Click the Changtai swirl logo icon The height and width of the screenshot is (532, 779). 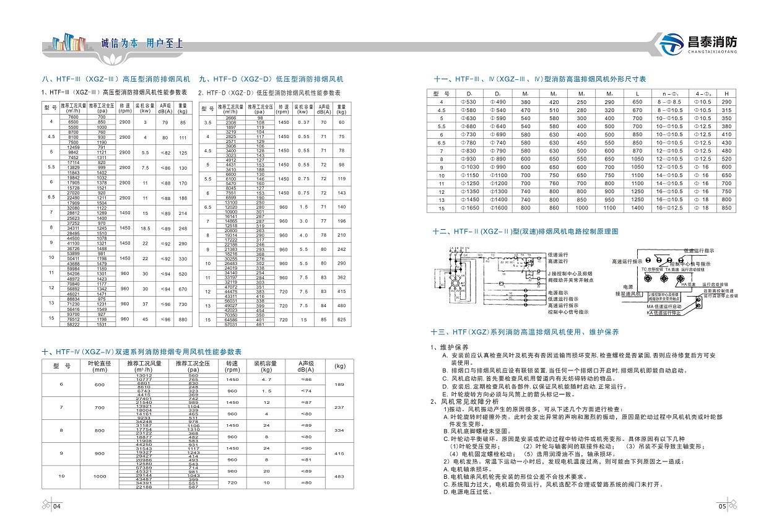[x=671, y=44]
